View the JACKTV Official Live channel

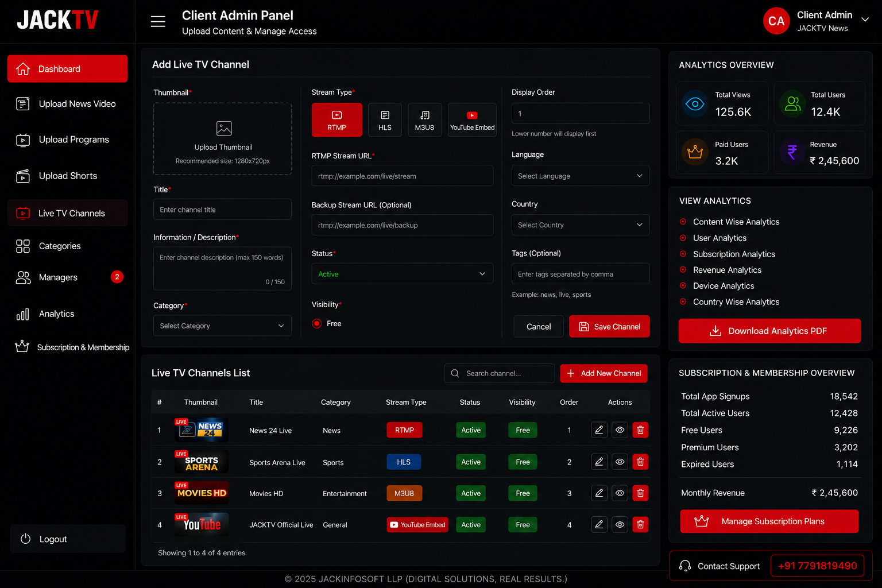620,524
